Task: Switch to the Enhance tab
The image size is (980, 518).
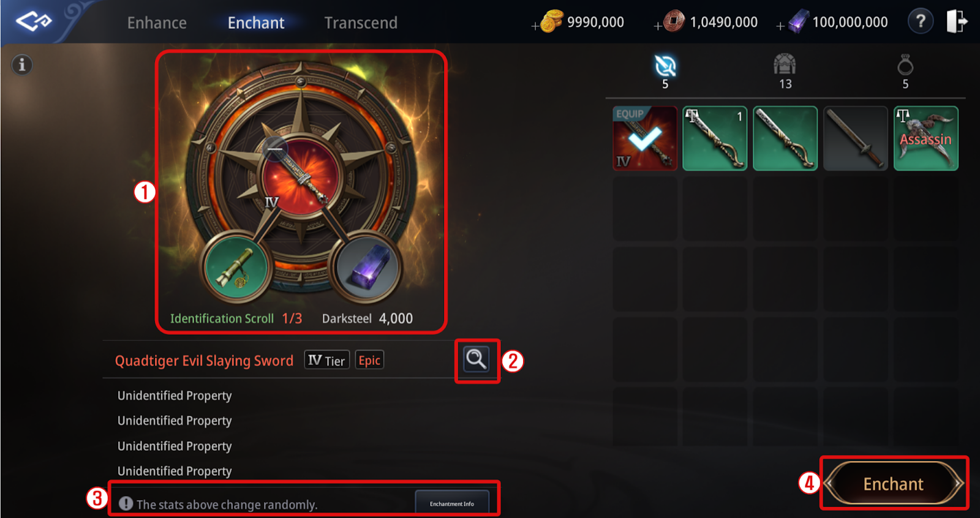Action: point(157,23)
